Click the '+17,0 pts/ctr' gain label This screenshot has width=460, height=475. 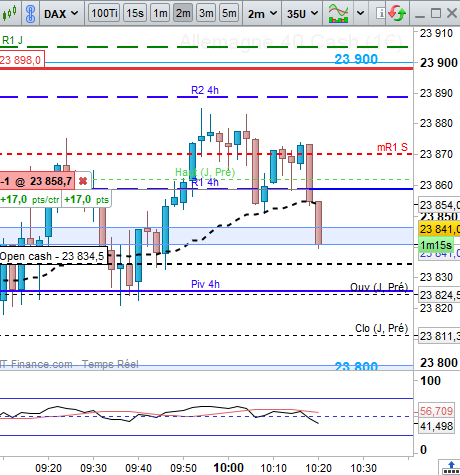(x=30, y=199)
